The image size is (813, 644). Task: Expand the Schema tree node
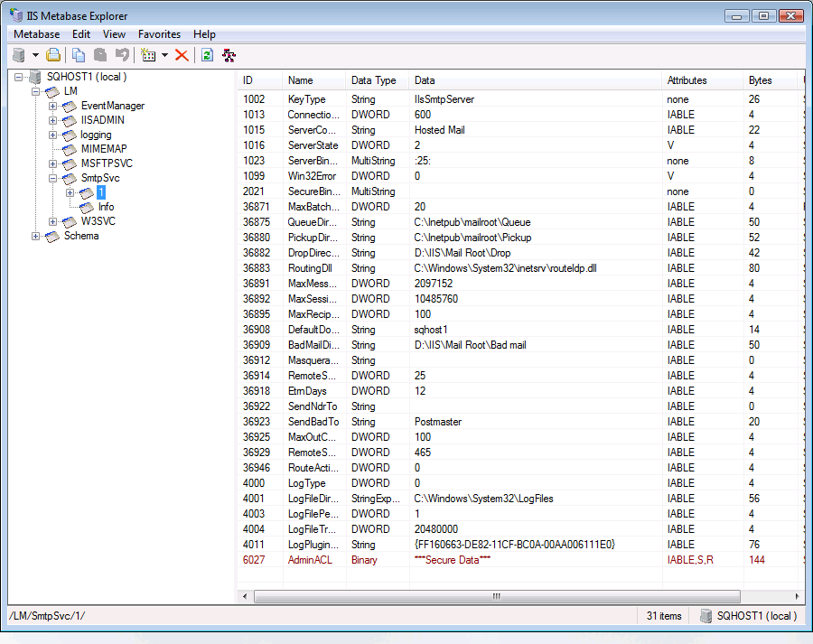(36, 236)
